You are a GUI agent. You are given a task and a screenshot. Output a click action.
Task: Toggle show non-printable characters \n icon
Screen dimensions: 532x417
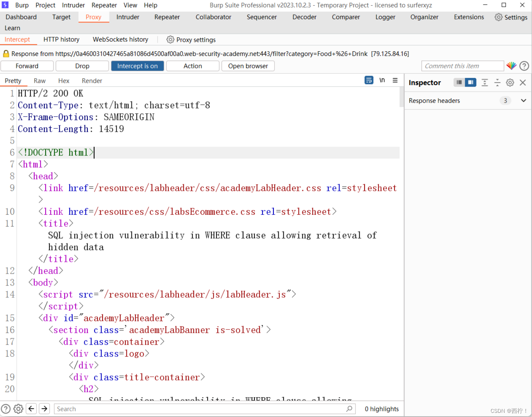click(382, 80)
